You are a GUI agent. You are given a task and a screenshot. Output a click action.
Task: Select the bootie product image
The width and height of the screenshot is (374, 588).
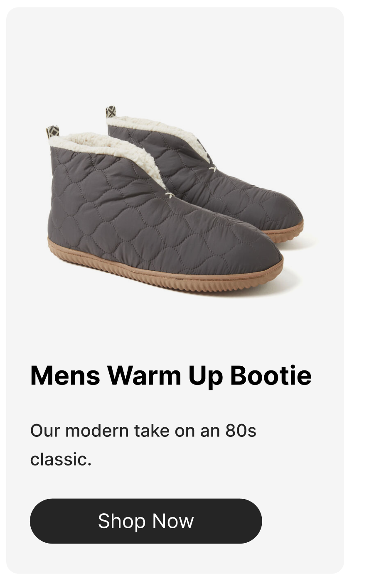pyautogui.click(x=175, y=200)
